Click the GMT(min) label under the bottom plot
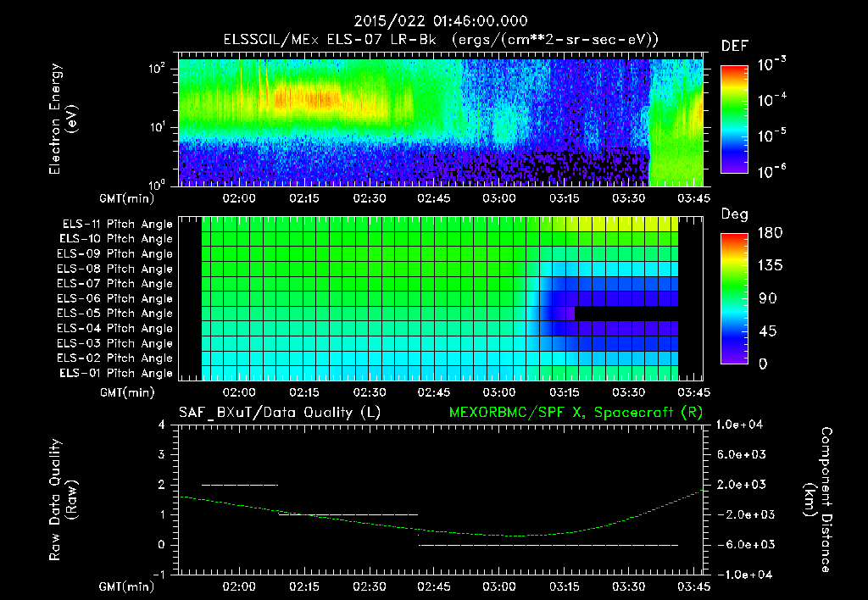Viewport: 868px width, 600px height. coord(127,586)
